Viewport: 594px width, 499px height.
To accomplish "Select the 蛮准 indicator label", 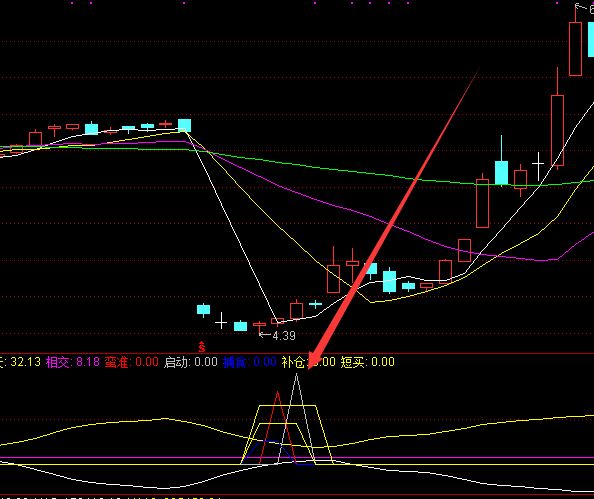I will click(x=116, y=362).
